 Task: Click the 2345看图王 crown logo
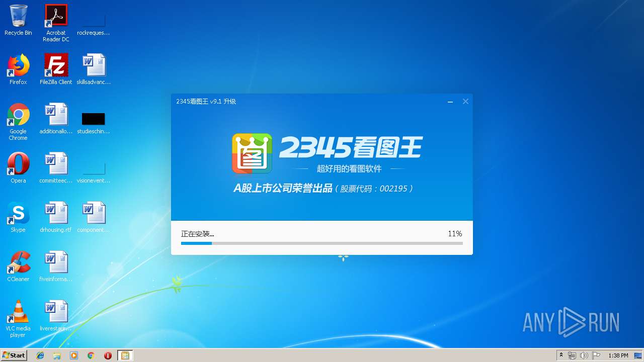point(252,153)
